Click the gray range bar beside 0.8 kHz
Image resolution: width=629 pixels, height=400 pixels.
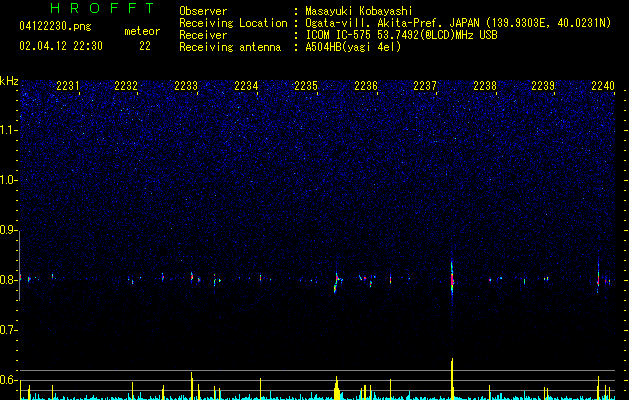point(19,266)
